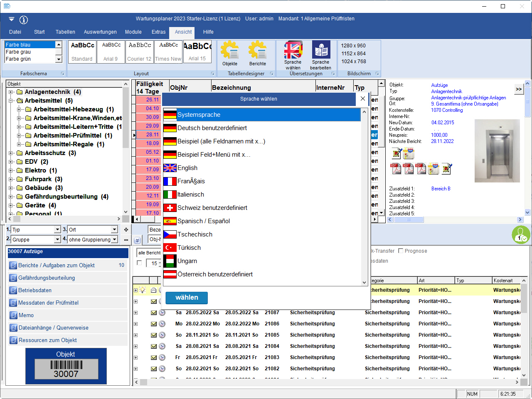Expand the Arbeitsschutz (3) tree node
The height and width of the screenshot is (399, 532).
(10, 153)
